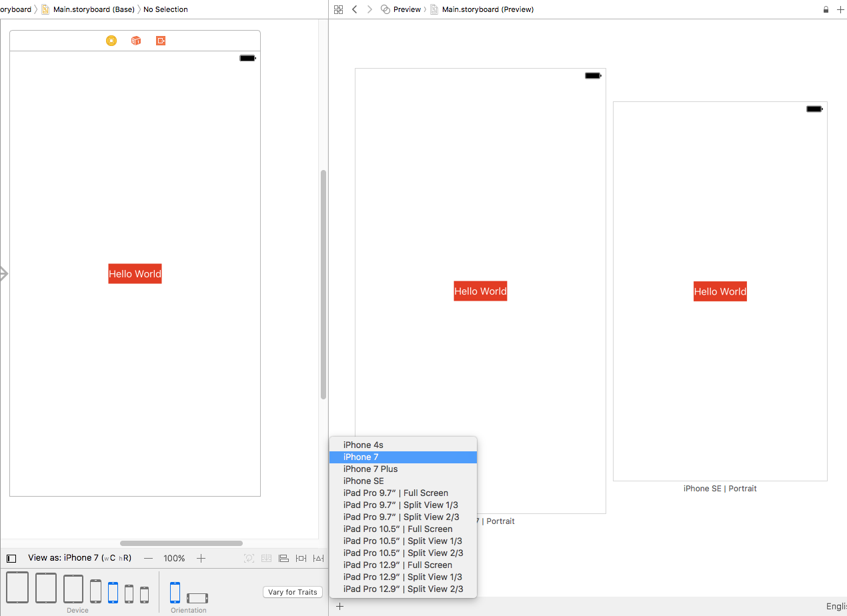Choose iPad Pro 9.7" Full Screen
This screenshot has width=847, height=616.
click(403, 493)
